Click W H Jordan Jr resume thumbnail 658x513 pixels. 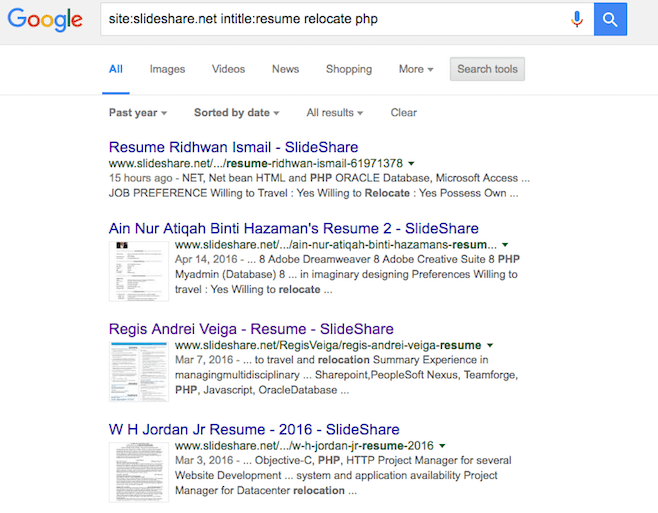(139, 472)
